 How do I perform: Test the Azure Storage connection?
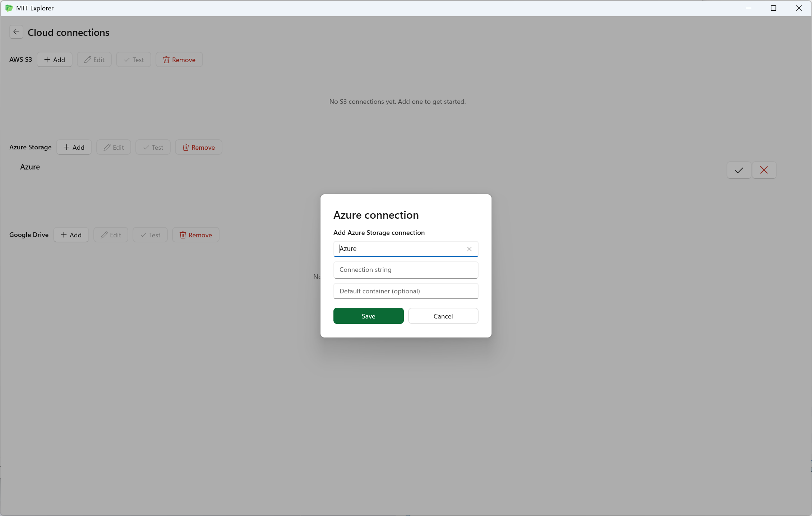click(153, 147)
